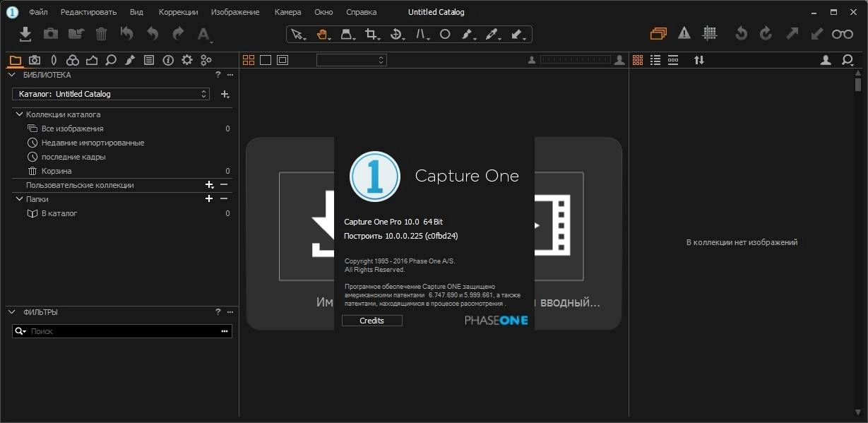Click the trash can delete icon
Screen dimensions: 868x423
pyautogui.click(x=102, y=33)
